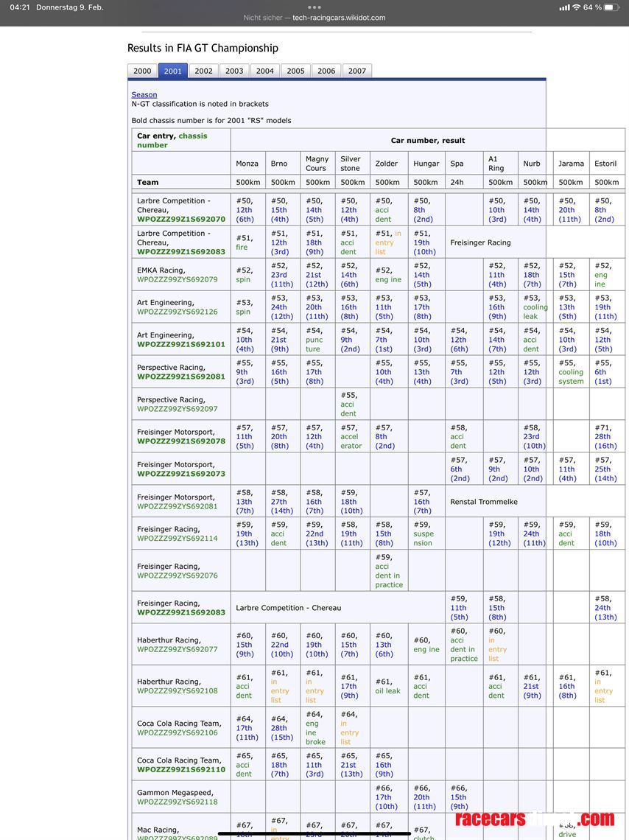The width and height of the screenshot is (629, 840).
Task: Click the racecars .com watermark logo
Action: (x=535, y=819)
